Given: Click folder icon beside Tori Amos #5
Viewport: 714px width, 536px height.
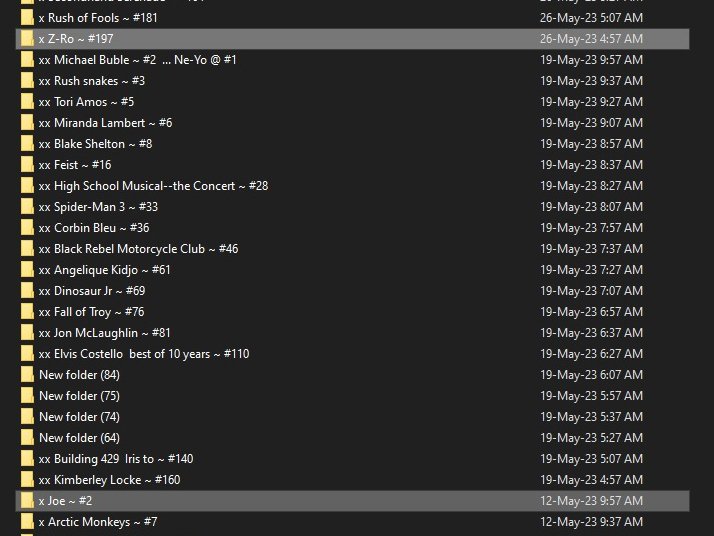Looking at the screenshot, I should [x=26, y=102].
